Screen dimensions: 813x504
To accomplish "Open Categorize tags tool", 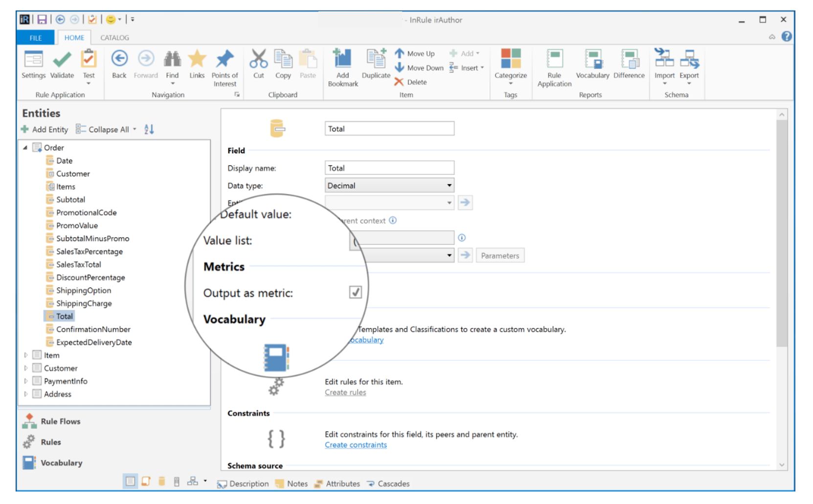I will tap(510, 66).
